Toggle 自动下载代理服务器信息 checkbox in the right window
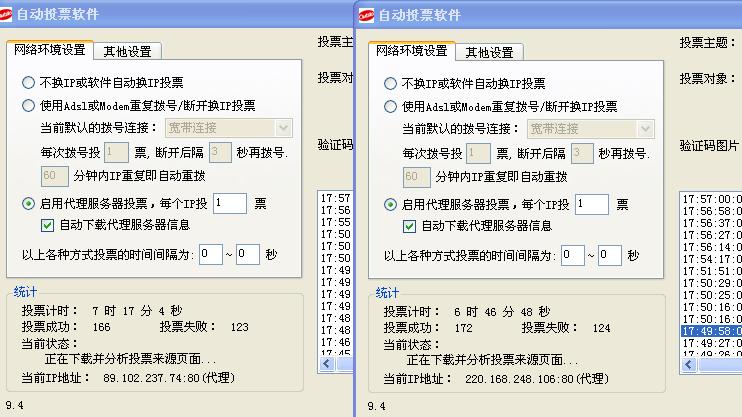Image resolution: width=742 pixels, height=417 pixels. click(410, 226)
